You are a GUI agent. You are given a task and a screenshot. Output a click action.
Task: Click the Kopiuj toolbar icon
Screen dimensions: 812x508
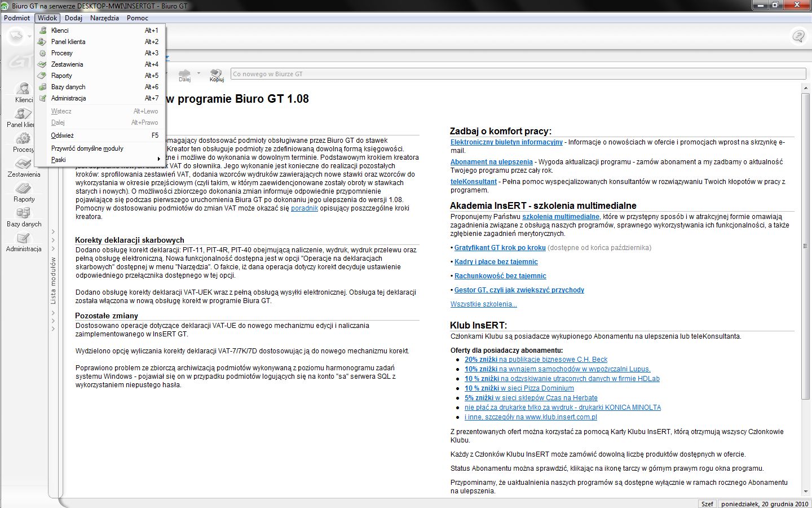(217, 73)
